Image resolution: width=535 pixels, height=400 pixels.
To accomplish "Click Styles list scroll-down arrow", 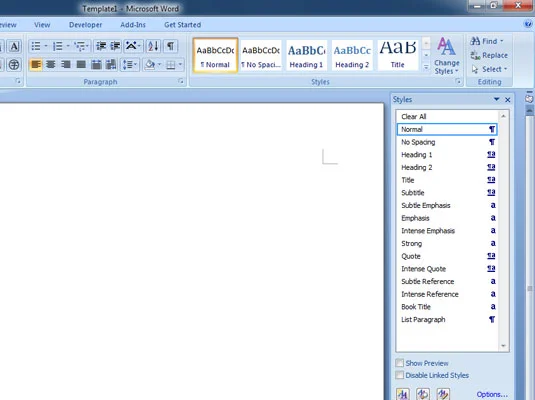I will pyautogui.click(x=503, y=346).
